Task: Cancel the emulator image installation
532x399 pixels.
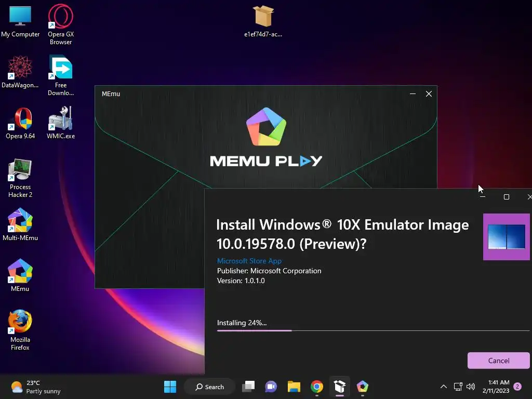Action: point(498,361)
